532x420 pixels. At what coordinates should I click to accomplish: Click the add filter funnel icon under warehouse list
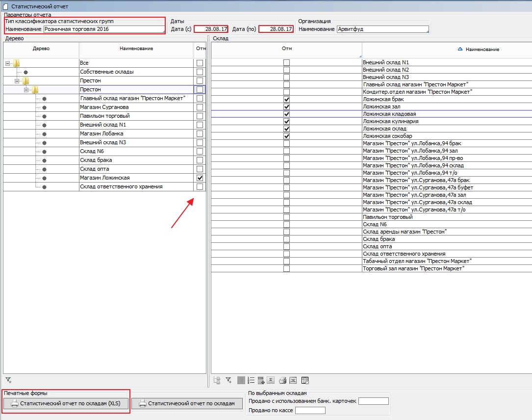pos(229,380)
